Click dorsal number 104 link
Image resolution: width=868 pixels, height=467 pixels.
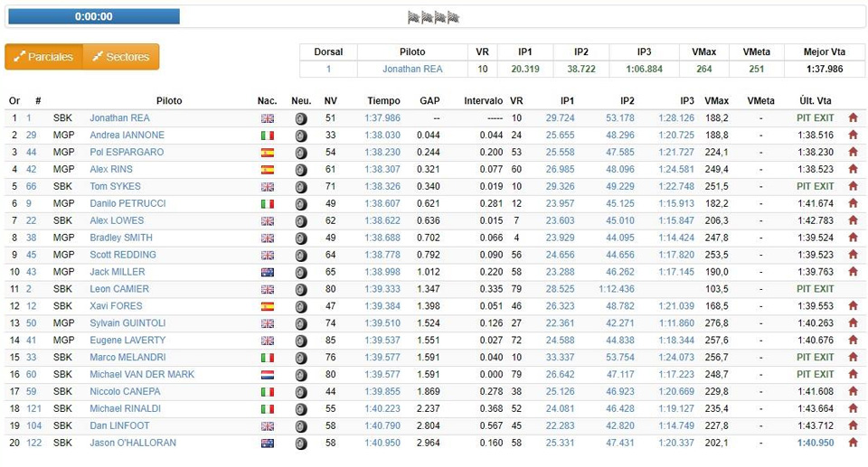[x=33, y=425]
